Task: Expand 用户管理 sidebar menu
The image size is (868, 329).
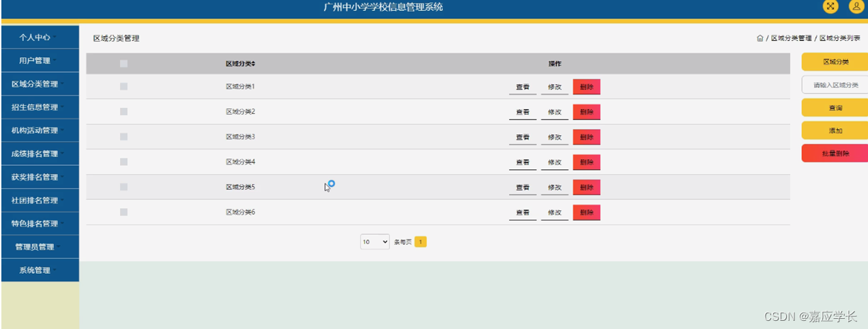Action: click(40, 61)
